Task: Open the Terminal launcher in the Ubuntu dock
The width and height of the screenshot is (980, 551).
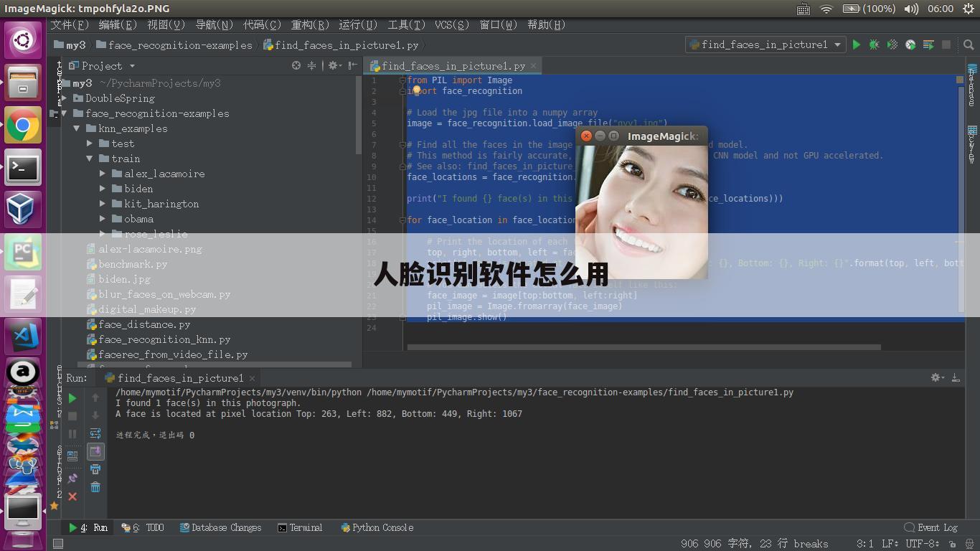Action: pyautogui.click(x=23, y=168)
